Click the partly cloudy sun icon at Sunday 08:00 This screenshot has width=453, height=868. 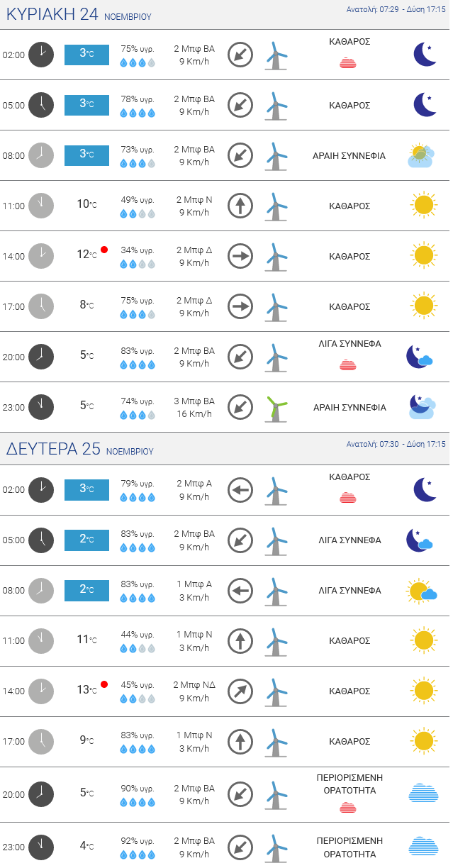[x=421, y=156]
